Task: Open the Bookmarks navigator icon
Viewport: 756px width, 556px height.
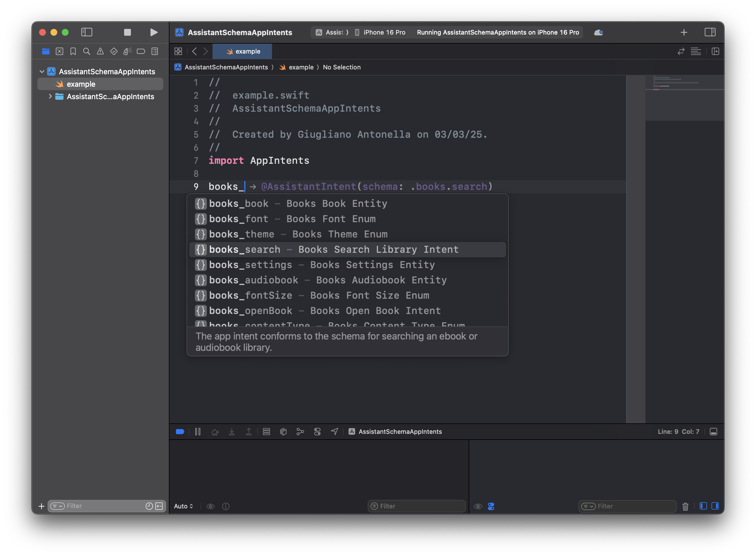Action: click(x=73, y=52)
